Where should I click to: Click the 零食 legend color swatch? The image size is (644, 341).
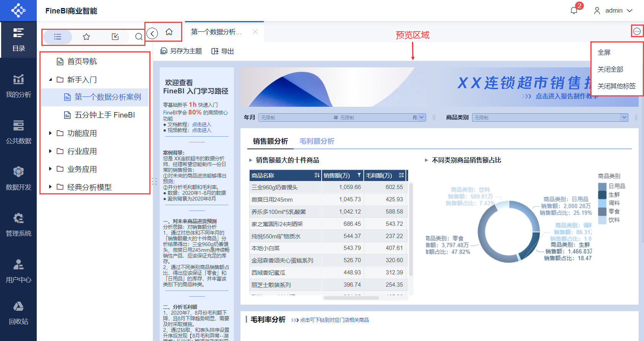click(602, 212)
